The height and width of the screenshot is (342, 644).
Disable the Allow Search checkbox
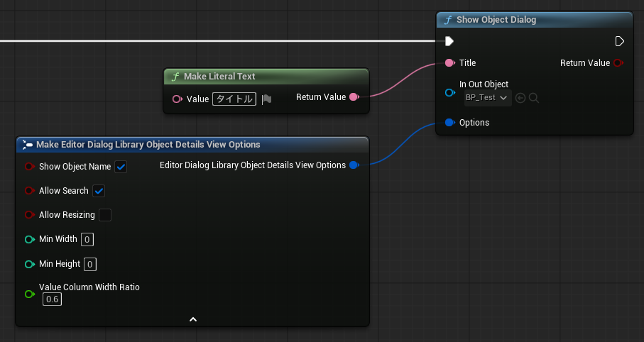coord(99,191)
